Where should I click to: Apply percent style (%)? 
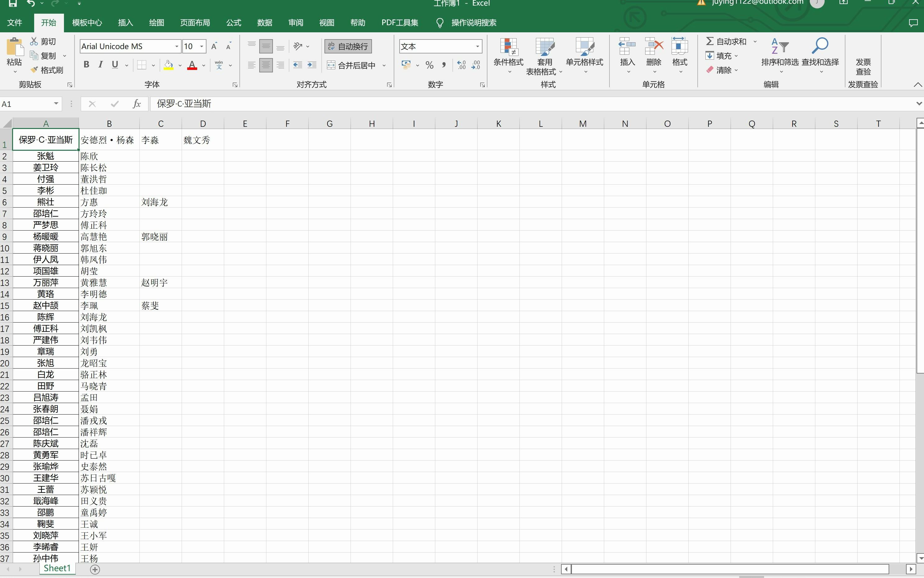429,65
